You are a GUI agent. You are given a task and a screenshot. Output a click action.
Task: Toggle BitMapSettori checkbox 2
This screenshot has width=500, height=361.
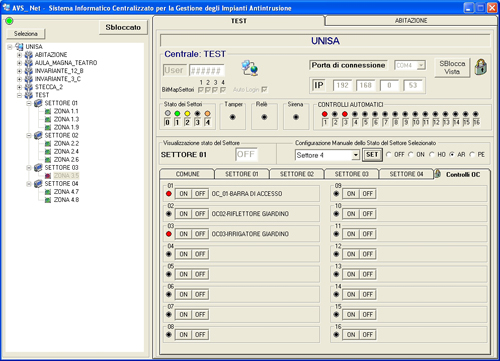[x=208, y=90]
